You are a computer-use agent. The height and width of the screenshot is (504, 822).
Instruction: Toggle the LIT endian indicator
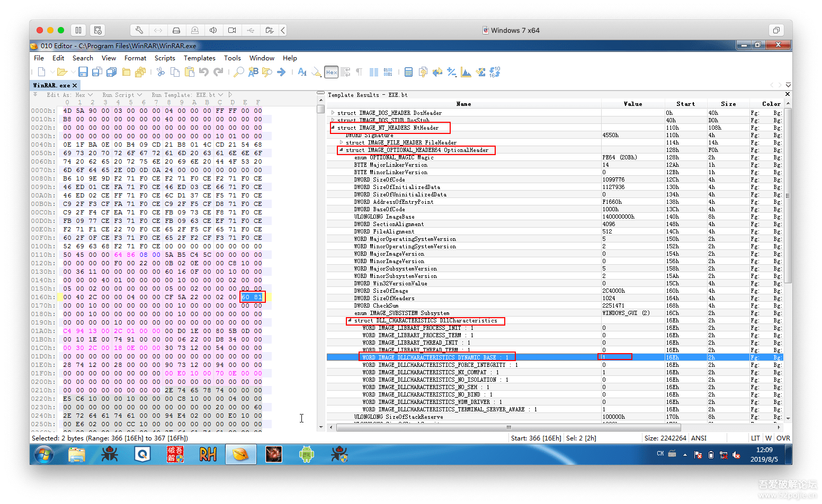[755, 438]
